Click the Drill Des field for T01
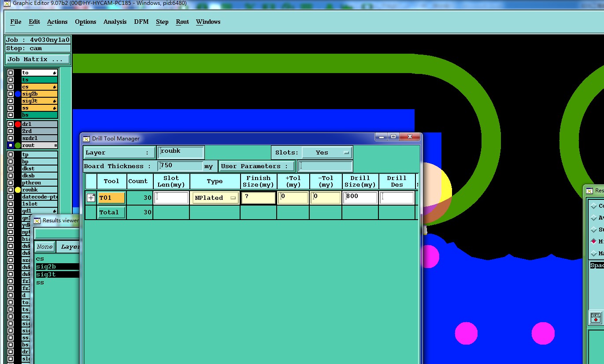 397,198
